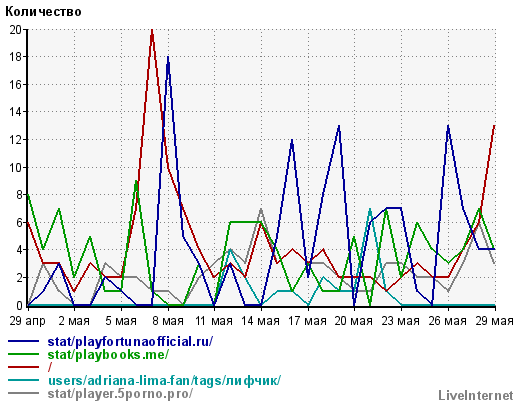This screenshot has width=520, height=405.
Task: Click the "29 апр" axis date label
Action: click(27, 321)
